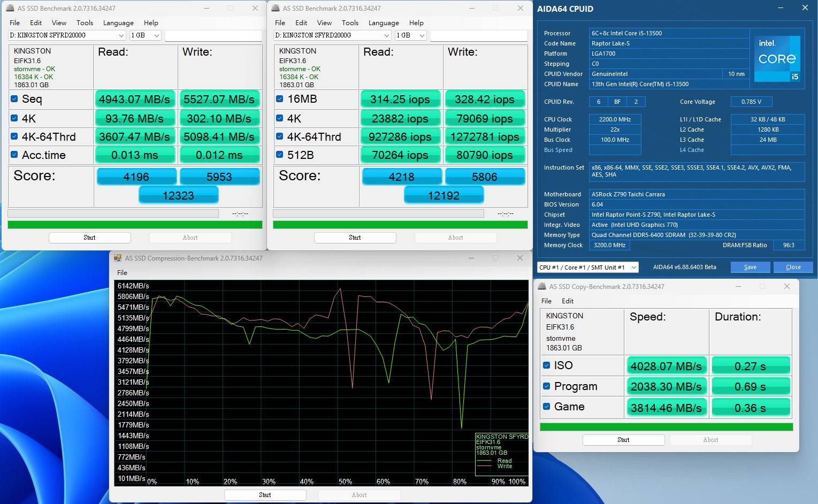Toggle the ISO copy test checkbox

(547, 365)
